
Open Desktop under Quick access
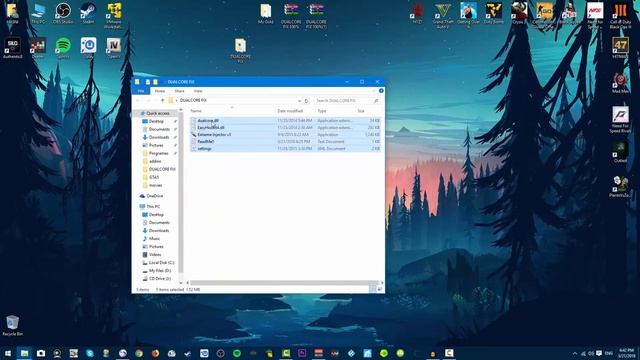pos(156,121)
